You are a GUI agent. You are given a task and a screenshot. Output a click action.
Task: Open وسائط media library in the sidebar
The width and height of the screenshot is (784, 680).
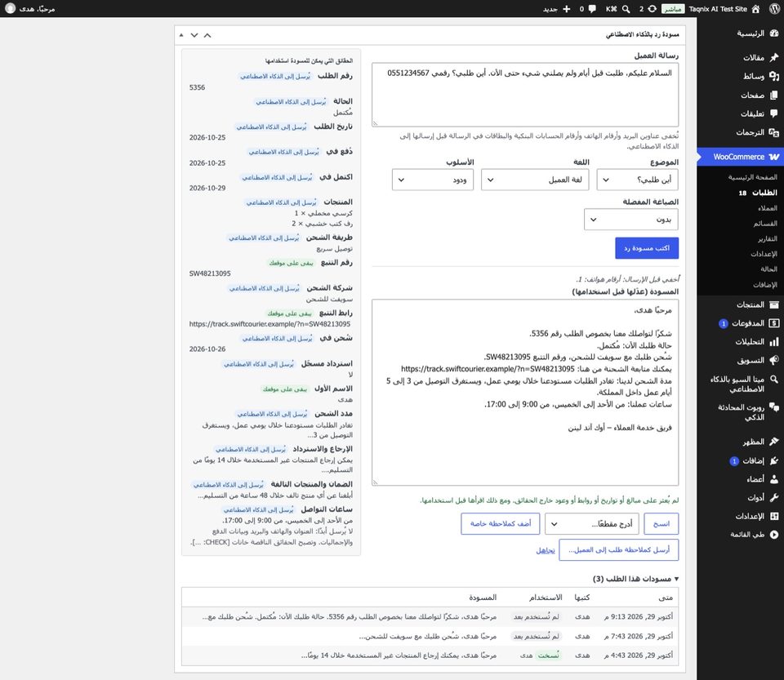point(740,76)
